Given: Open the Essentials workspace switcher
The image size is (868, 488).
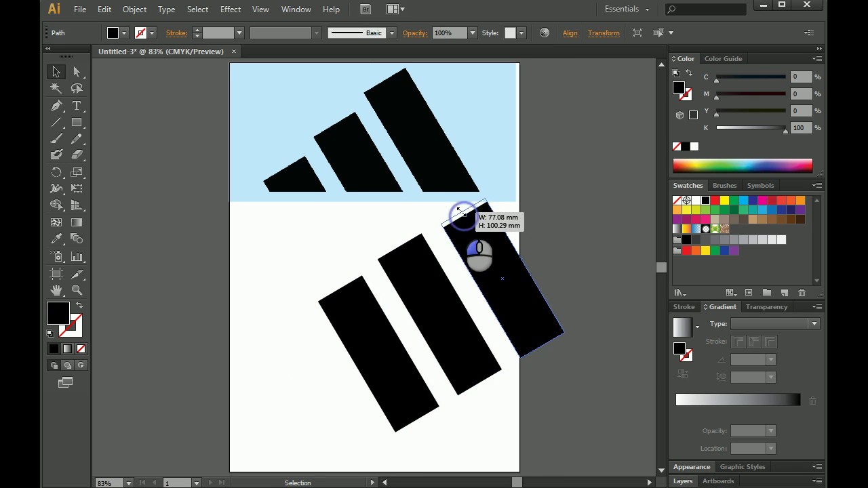Looking at the screenshot, I should pyautogui.click(x=627, y=9).
